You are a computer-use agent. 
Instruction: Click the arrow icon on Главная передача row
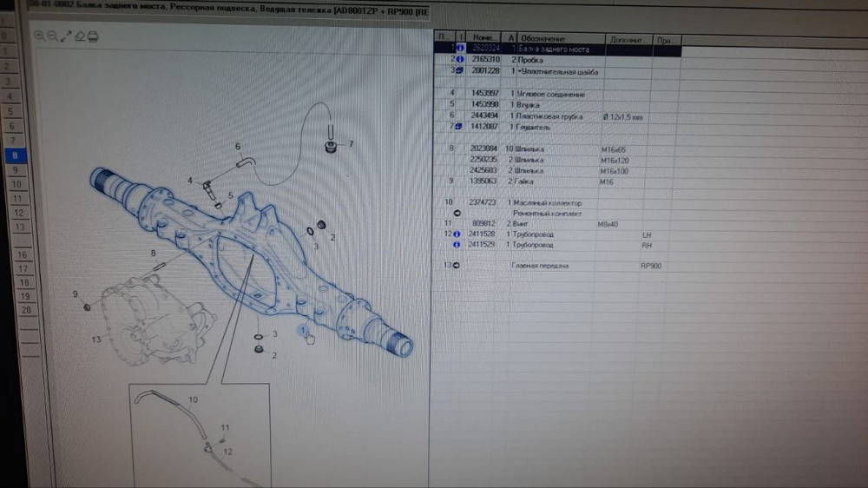coord(457,266)
